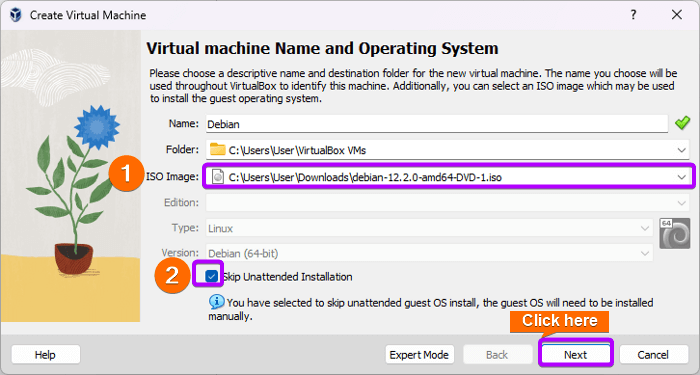This screenshot has height=375, width=700.
Task: Click the yellow folder icon in Folder field
Action: [x=217, y=150]
